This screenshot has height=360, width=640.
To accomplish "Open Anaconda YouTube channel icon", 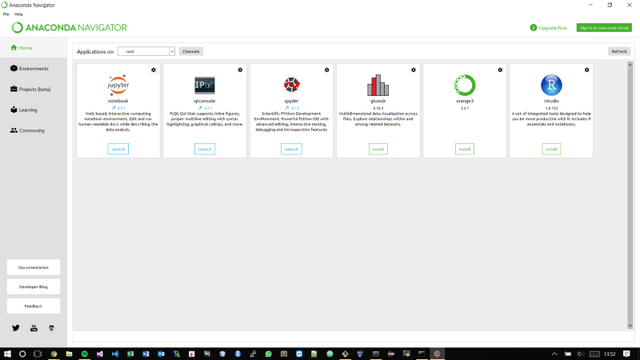I will pos(33,328).
